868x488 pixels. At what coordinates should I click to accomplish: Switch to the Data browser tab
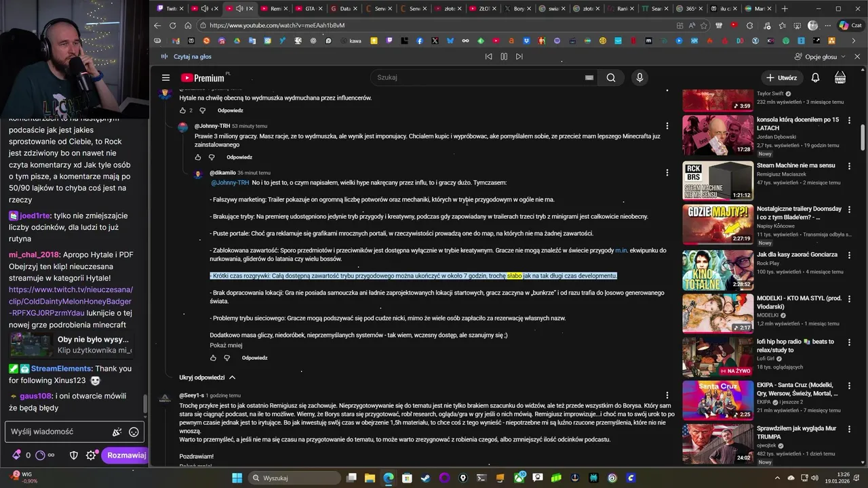(344, 9)
